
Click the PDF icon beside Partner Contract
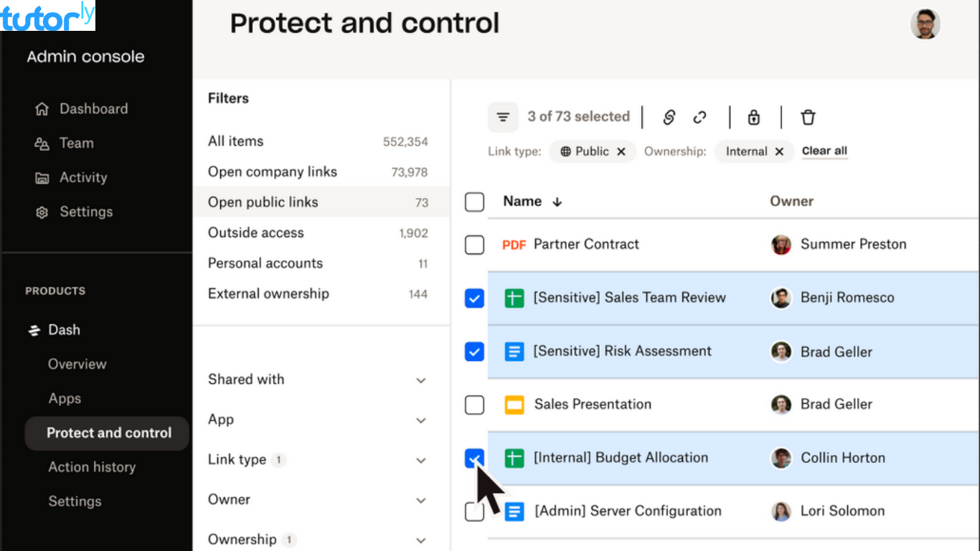(x=514, y=245)
